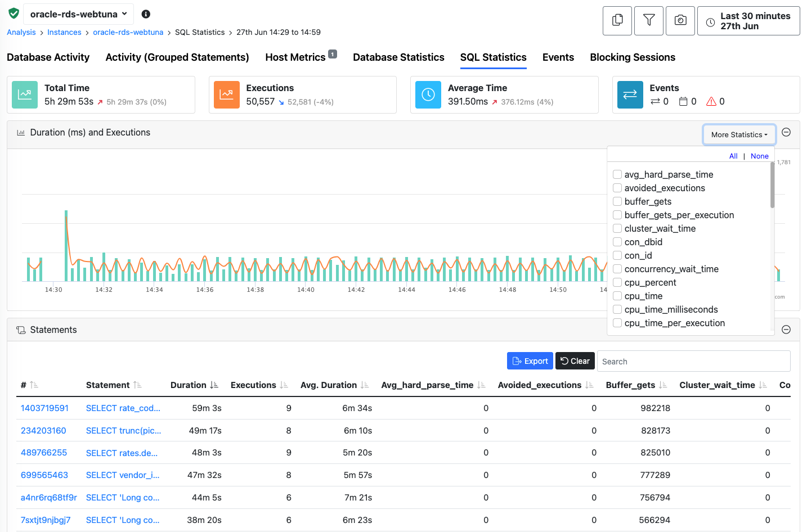Open the More Statistics dropdown
807x532 pixels.
point(739,134)
